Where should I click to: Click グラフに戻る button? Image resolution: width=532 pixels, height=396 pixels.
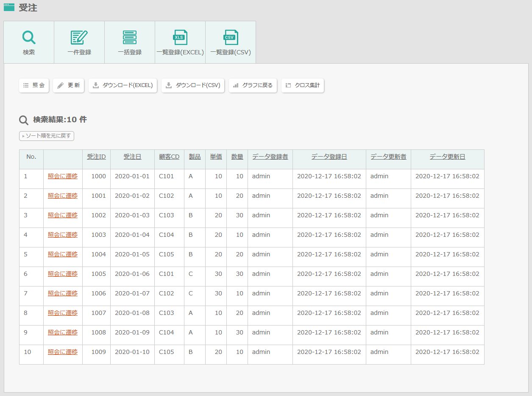(253, 85)
